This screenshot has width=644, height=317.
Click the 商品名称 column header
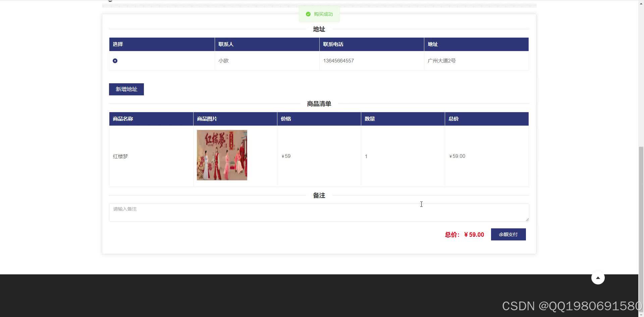click(123, 119)
